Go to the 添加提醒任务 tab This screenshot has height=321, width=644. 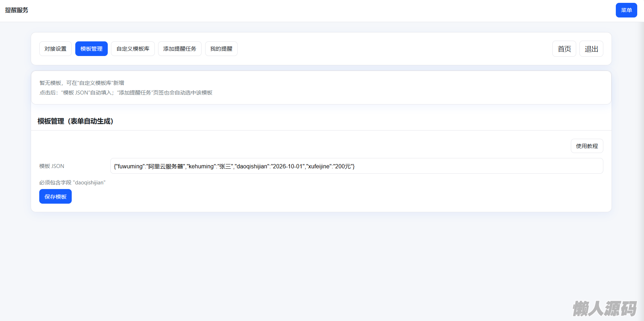(x=180, y=49)
